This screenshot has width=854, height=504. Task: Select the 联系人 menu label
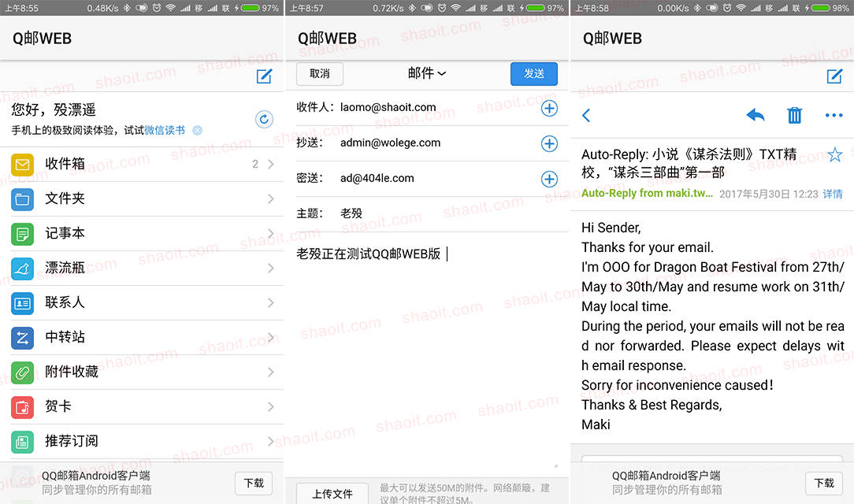tap(65, 302)
